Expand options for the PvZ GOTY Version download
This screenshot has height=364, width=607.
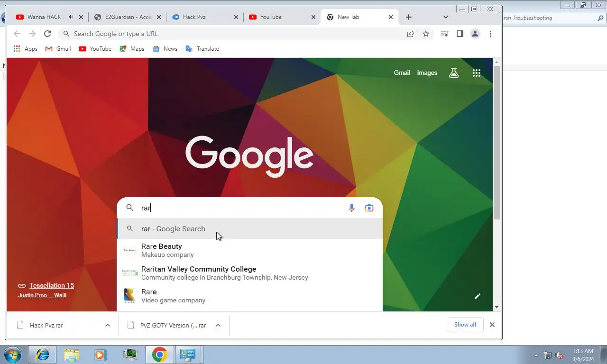click(218, 325)
